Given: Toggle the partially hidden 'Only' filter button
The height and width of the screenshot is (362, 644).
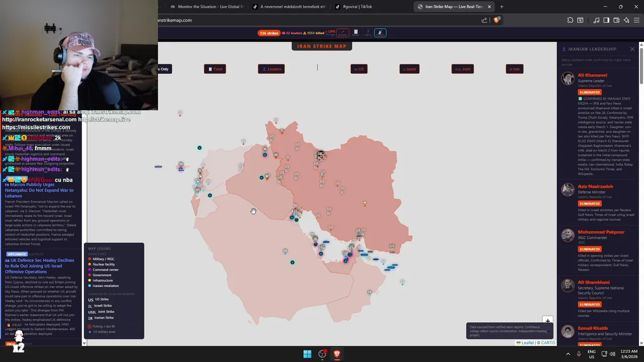Looking at the screenshot, I should pos(165,69).
